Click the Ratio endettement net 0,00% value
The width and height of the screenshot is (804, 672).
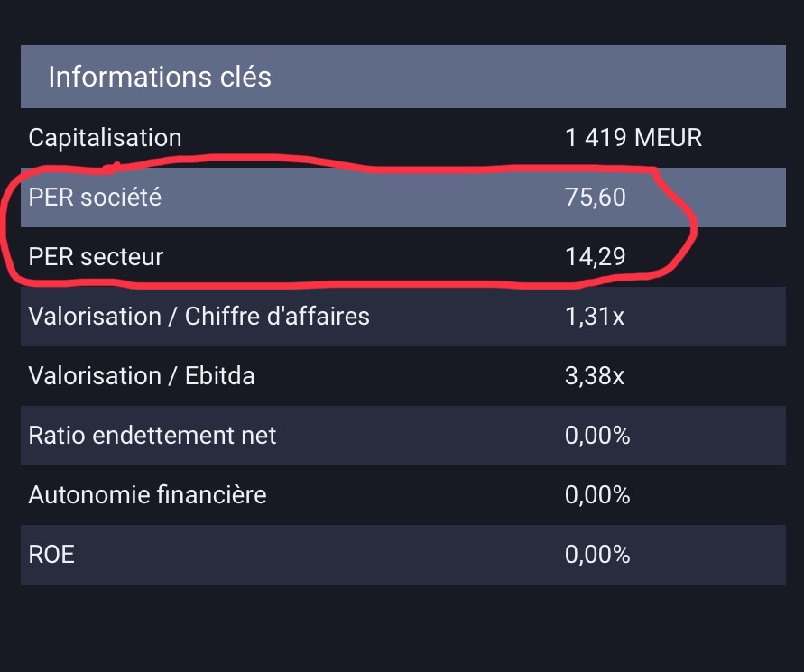pos(597,436)
